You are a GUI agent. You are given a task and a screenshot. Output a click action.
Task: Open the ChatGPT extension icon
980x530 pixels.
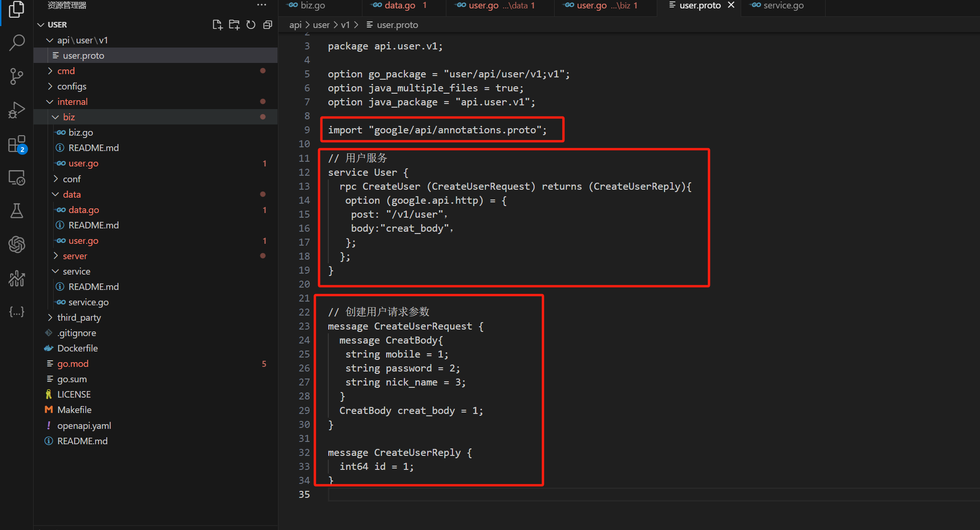pos(17,244)
